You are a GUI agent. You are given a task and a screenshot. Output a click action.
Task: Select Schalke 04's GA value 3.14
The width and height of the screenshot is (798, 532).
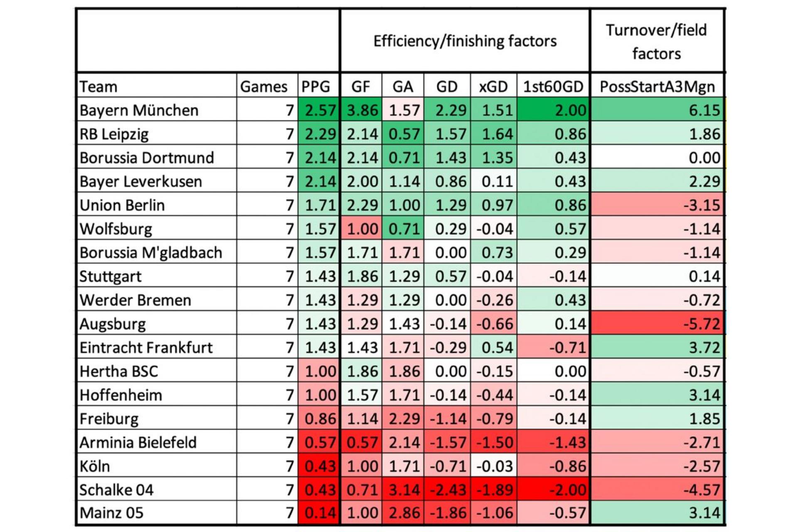click(x=404, y=490)
